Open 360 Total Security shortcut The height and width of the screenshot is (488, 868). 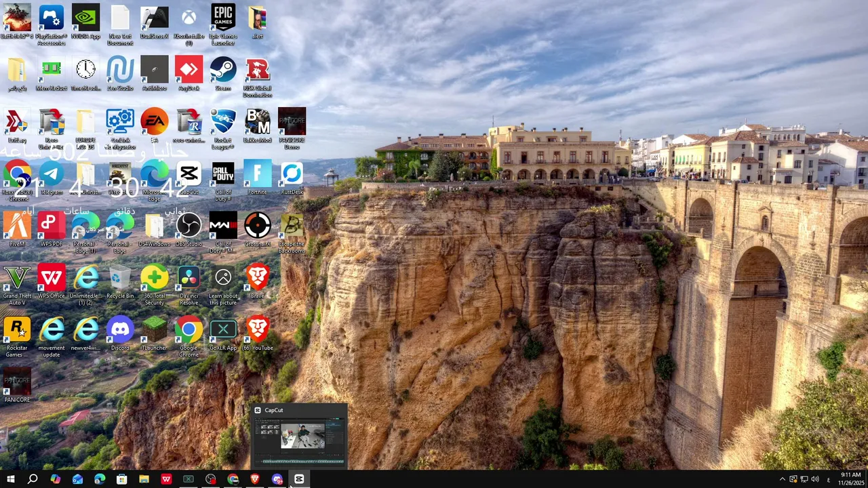(x=155, y=285)
